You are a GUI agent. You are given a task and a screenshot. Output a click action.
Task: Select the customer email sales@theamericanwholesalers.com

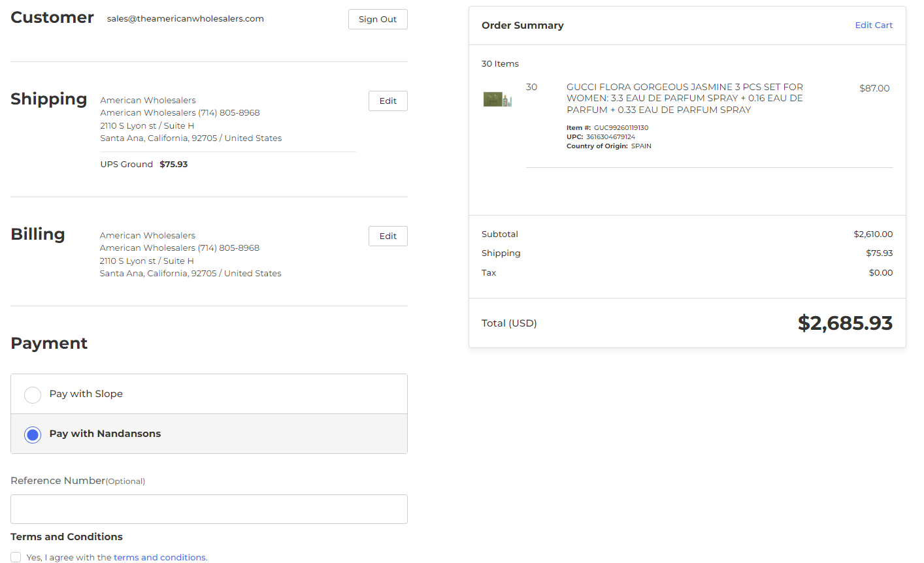pyautogui.click(x=186, y=19)
